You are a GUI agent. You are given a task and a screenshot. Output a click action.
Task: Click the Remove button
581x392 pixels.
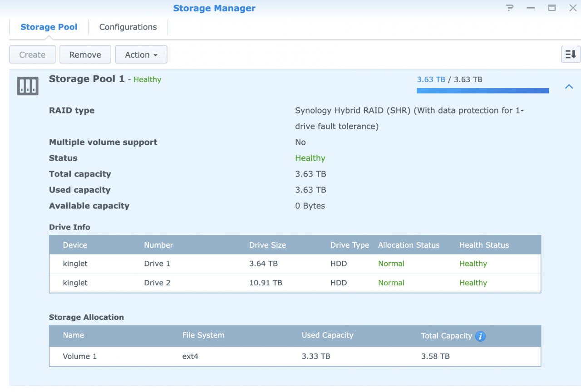coord(85,54)
